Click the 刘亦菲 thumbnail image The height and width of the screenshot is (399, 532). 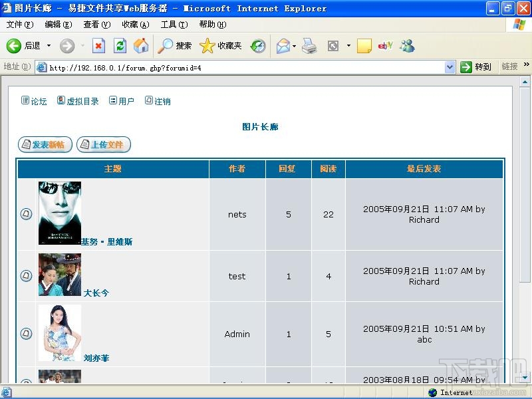[60, 333]
